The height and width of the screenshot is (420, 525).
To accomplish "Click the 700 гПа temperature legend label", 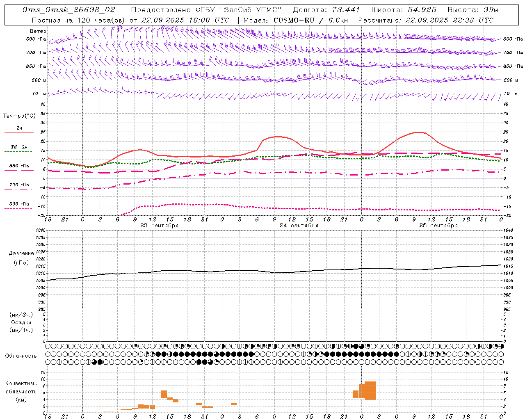I will 19,185.
